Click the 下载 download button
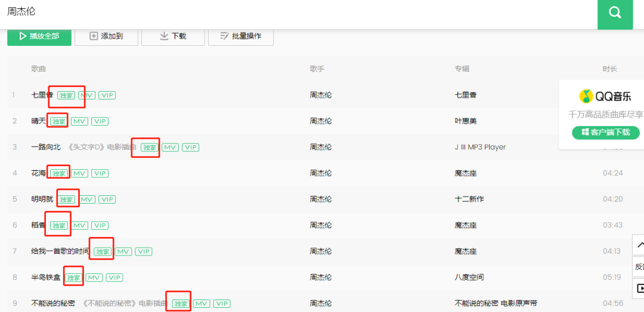Screen dimensions: 644x312 tap(173, 36)
